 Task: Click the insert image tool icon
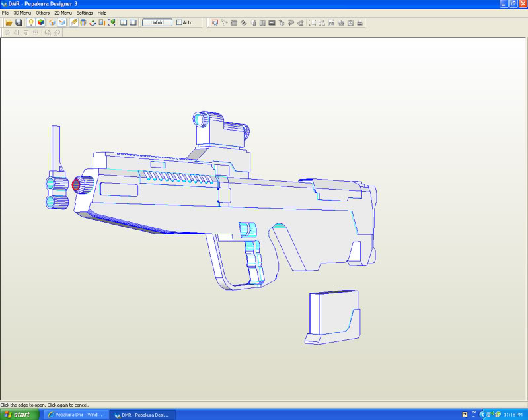click(272, 23)
